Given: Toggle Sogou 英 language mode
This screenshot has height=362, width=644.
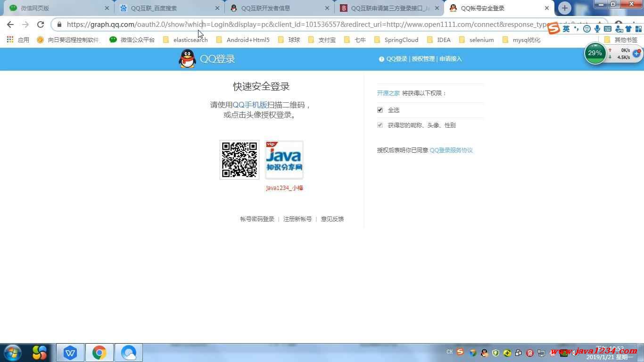Looking at the screenshot, I should point(566,29).
